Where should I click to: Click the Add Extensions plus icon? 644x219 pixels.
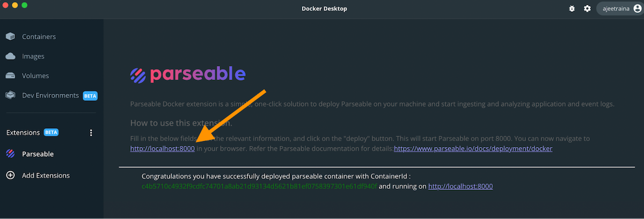click(10, 176)
